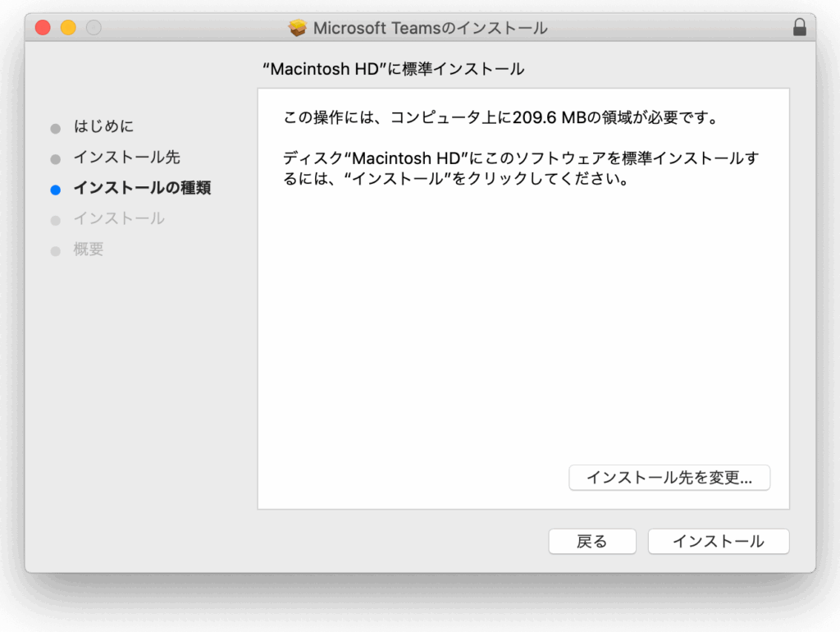Click the gray bullet beside インストール先
This screenshot has height=632, width=840.
click(56, 158)
